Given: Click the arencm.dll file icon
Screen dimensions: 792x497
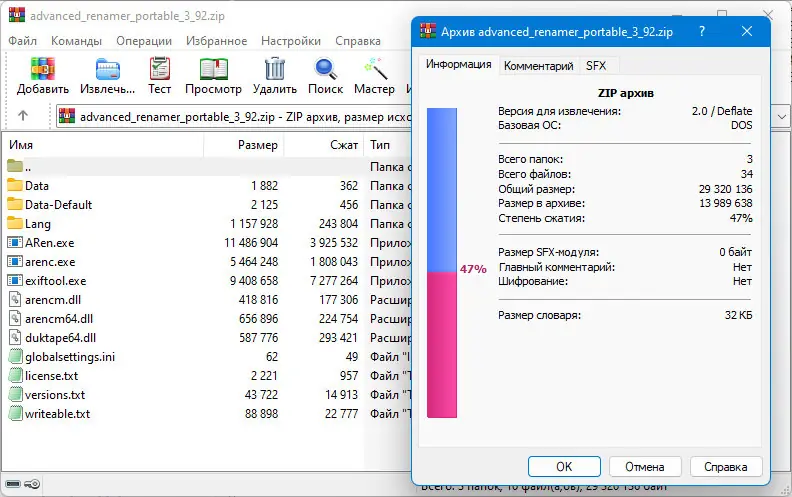Looking at the screenshot, I should (x=15, y=300).
